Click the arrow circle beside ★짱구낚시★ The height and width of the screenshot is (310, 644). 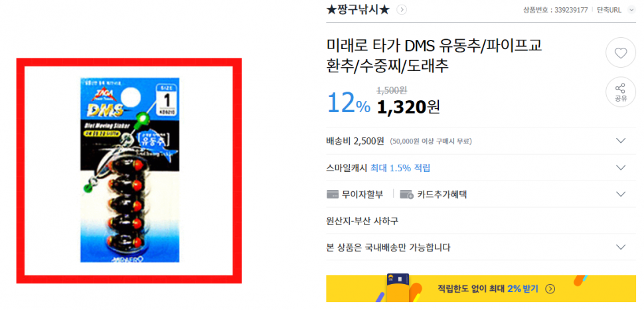point(402,10)
